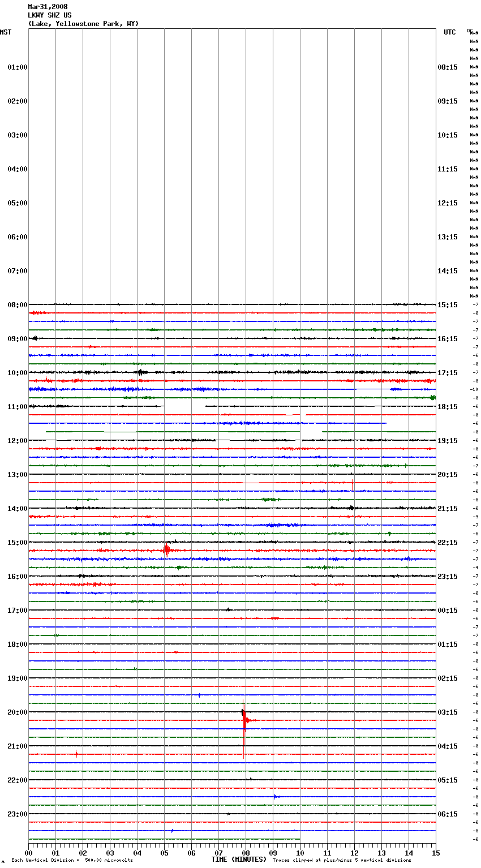Click the '03:15' UTC time label

pos(448,712)
